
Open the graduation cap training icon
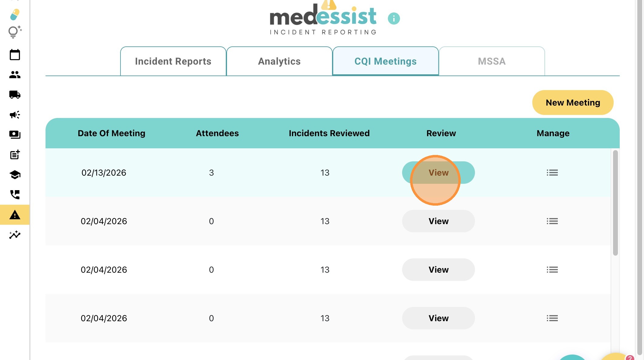(15, 175)
